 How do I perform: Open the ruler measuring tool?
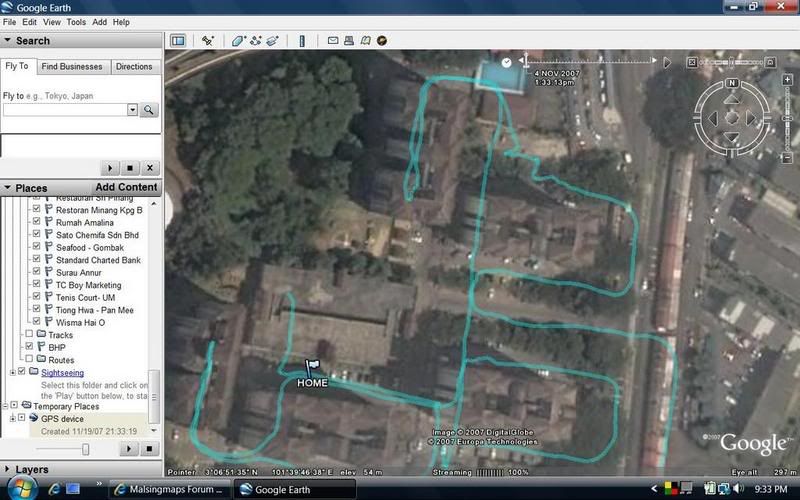click(x=302, y=41)
